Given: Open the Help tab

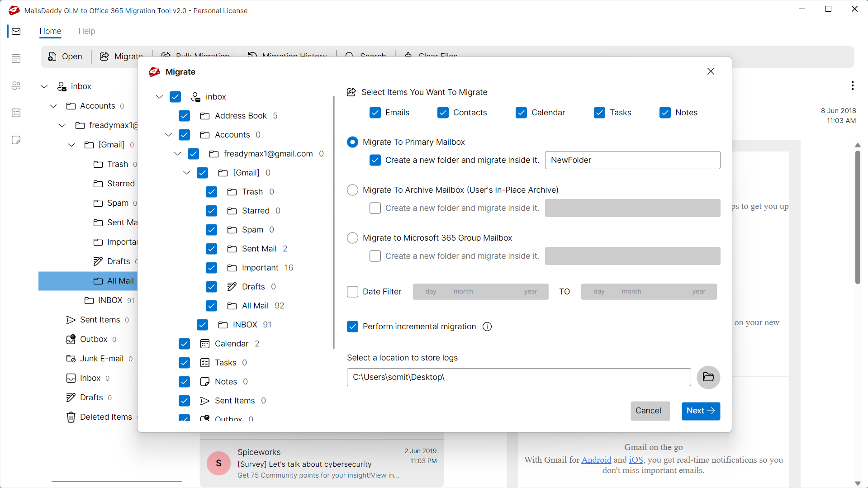Looking at the screenshot, I should pos(86,31).
